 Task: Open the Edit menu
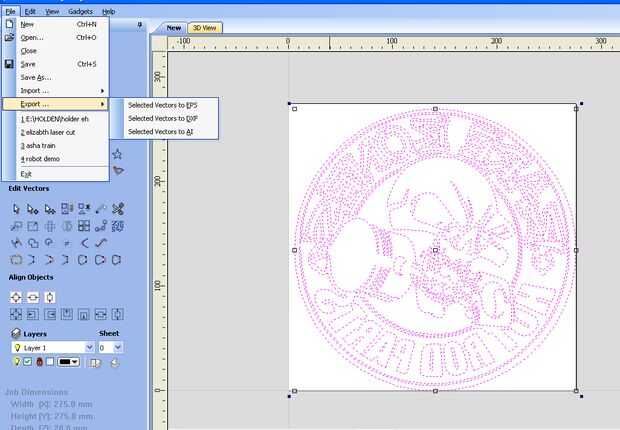point(30,11)
